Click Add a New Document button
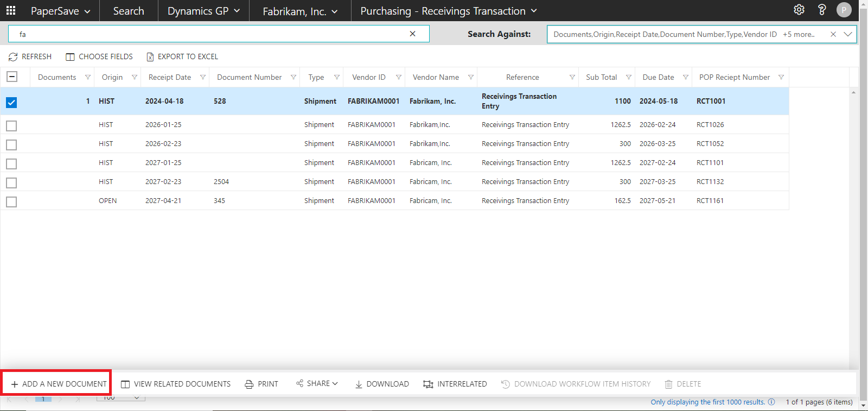This screenshot has width=868, height=411. tap(58, 384)
